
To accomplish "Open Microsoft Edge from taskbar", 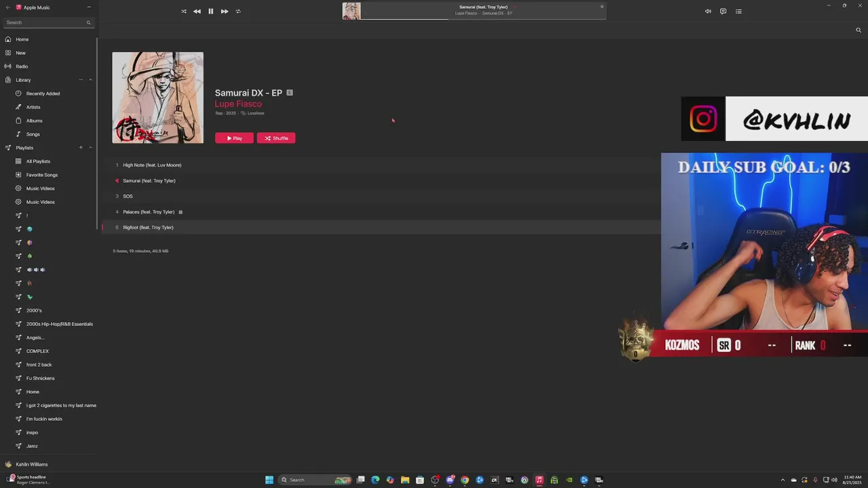I will coord(375,480).
